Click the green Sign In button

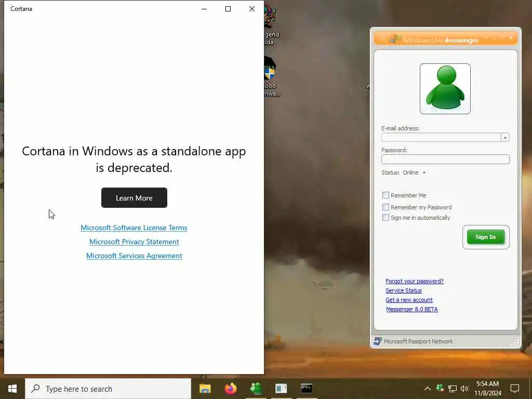[x=486, y=237]
